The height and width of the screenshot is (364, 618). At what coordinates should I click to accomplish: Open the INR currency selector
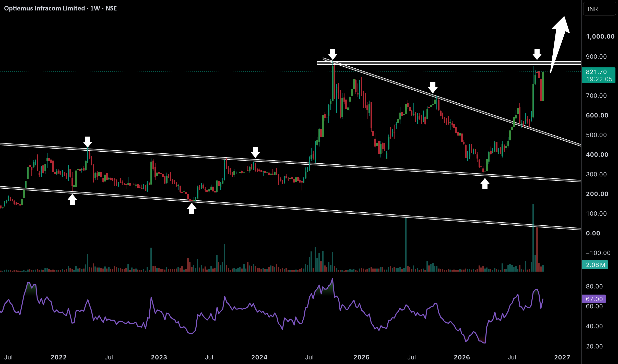[x=599, y=9]
